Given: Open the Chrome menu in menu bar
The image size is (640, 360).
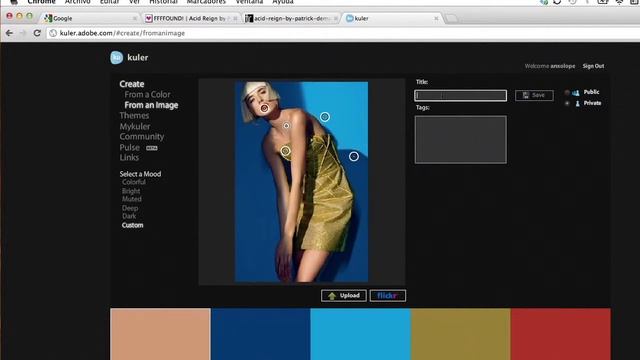Looking at the screenshot, I should pos(41,2).
